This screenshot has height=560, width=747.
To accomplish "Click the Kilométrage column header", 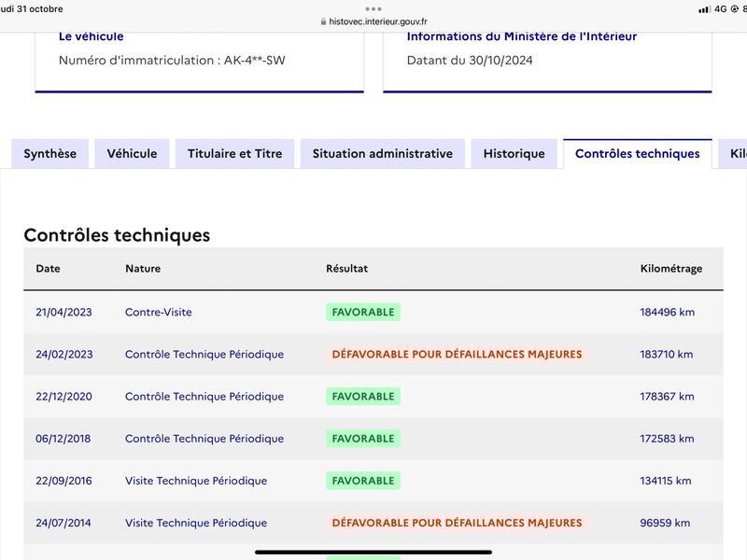I will pyautogui.click(x=670, y=269).
